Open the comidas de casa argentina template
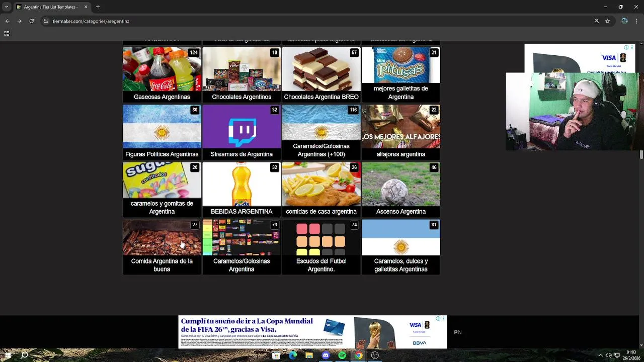This screenshot has height=362, width=644. (321, 190)
